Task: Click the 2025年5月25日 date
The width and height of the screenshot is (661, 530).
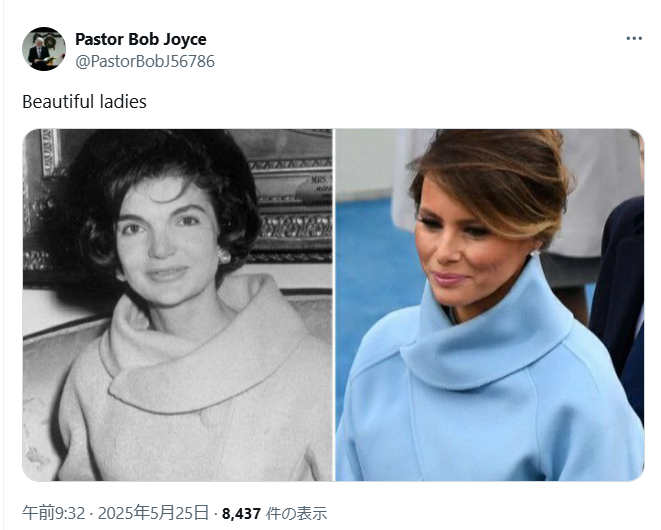Action: (153, 513)
